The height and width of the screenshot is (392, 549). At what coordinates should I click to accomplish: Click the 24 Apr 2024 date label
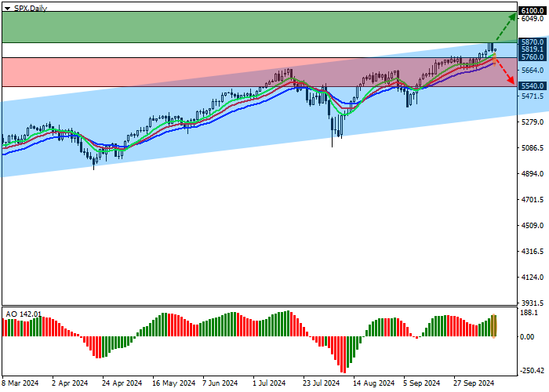122,383
